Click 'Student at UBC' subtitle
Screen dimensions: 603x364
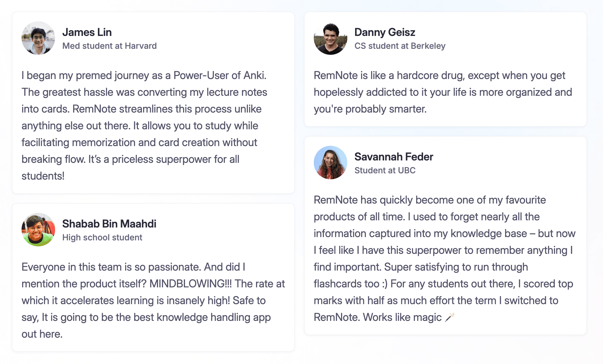click(385, 170)
